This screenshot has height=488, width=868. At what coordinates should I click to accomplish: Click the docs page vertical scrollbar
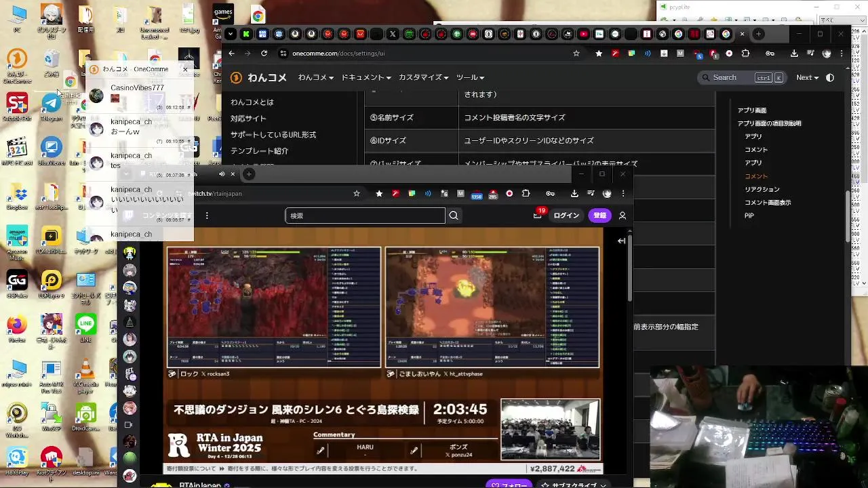(848, 217)
